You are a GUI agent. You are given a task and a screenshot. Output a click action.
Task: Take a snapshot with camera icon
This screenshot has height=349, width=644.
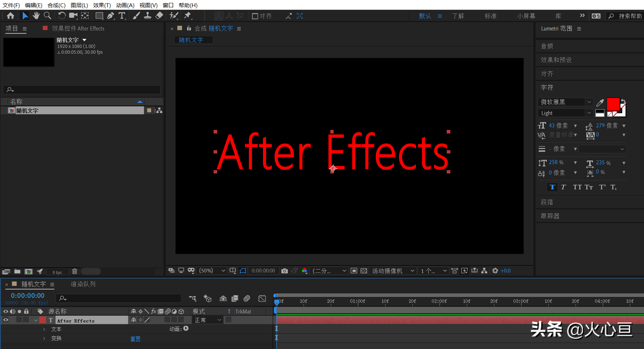tap(285, 271)
